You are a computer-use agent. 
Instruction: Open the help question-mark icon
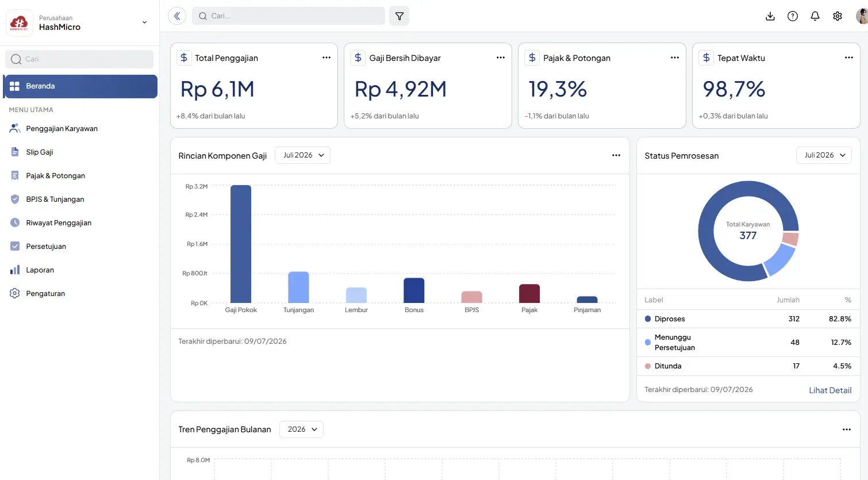tap(793, 16)
